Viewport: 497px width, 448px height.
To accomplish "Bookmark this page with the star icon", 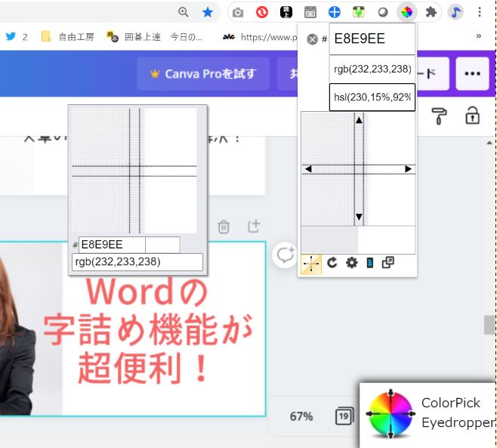I will click(207, 12).
